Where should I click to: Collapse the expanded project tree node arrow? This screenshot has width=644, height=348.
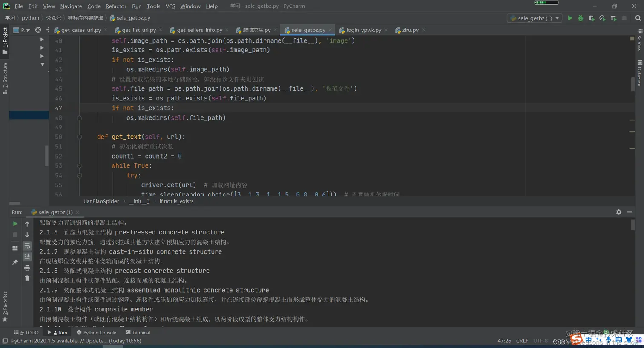(x=42, y=64)
